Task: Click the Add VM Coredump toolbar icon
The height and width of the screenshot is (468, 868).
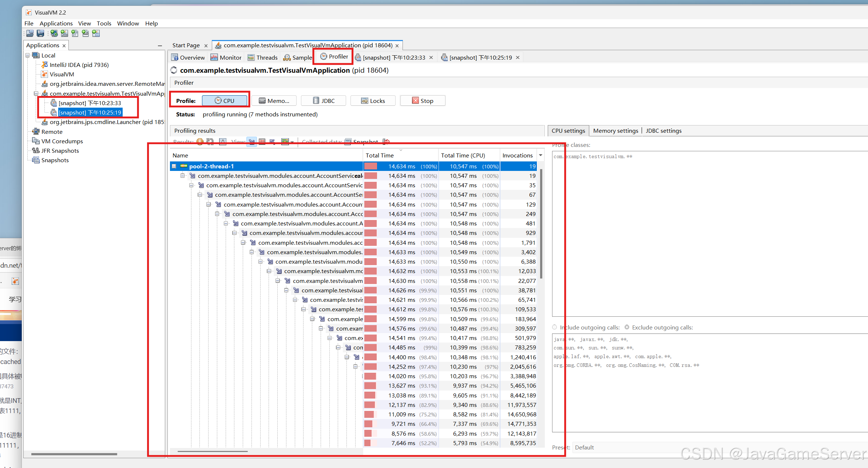Action: [x=75, y=33]
